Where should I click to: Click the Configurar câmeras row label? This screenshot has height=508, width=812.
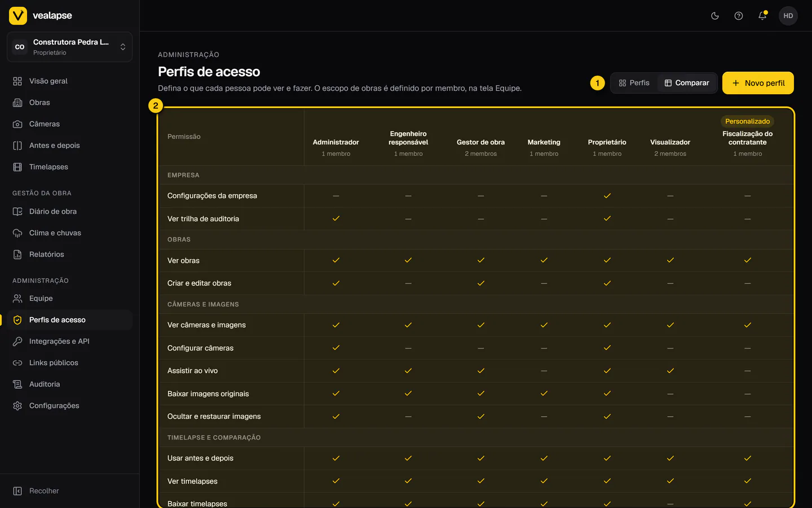point(200,348)
